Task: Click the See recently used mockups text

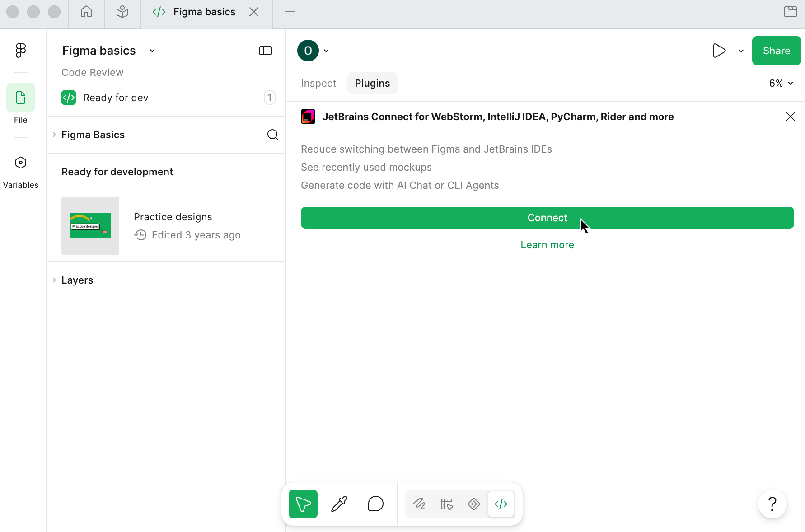Action: pos(366,167)
